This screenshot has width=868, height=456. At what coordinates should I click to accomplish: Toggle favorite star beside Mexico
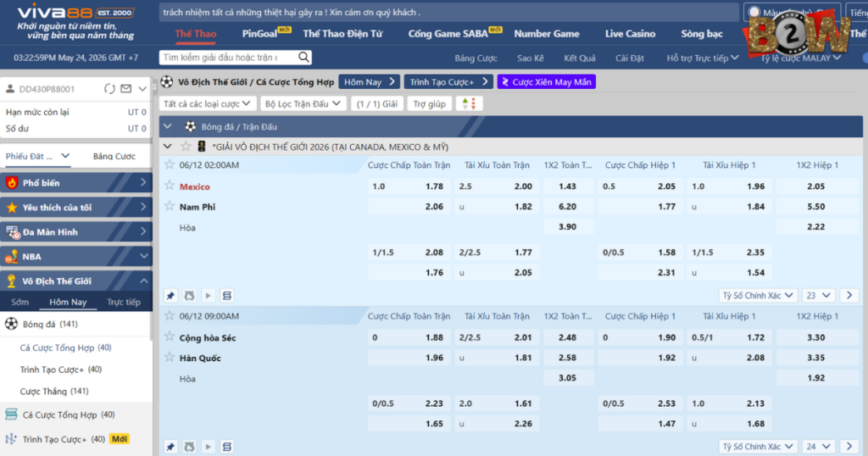click(x=170, y=186)
